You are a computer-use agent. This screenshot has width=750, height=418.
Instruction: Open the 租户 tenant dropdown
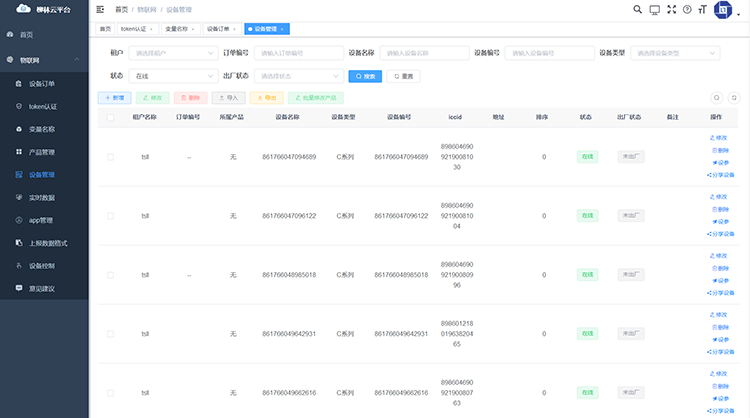172,53
